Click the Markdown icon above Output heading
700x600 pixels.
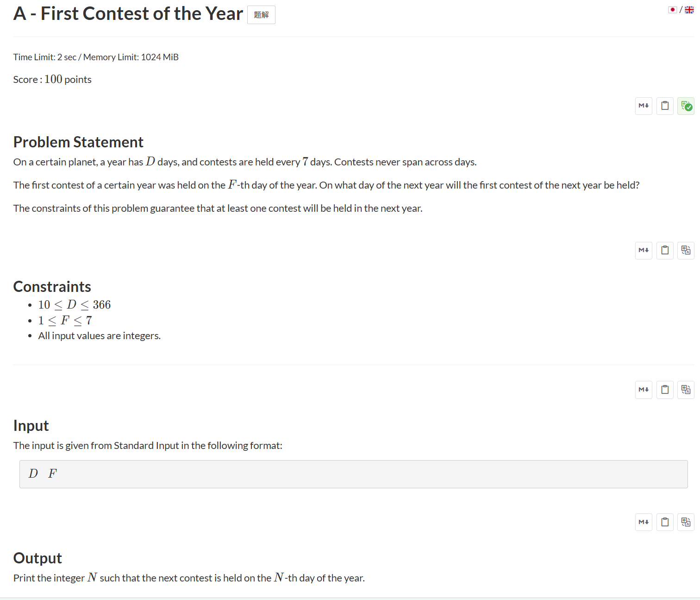coord(644,522)
